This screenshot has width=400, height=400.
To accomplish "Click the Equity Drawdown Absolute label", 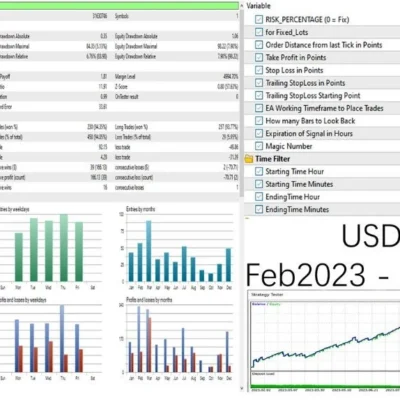I will [x=136, y=36].
